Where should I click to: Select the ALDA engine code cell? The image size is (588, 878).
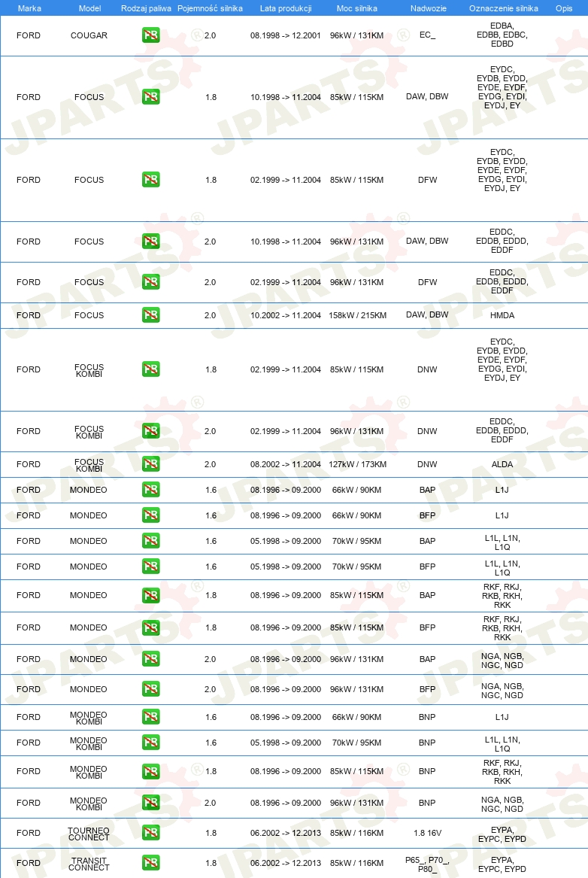(502, 464)
